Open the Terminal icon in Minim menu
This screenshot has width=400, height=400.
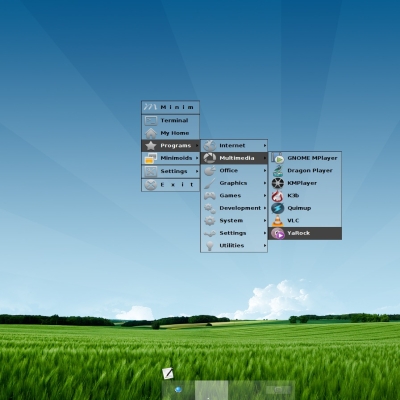point(151,121)
